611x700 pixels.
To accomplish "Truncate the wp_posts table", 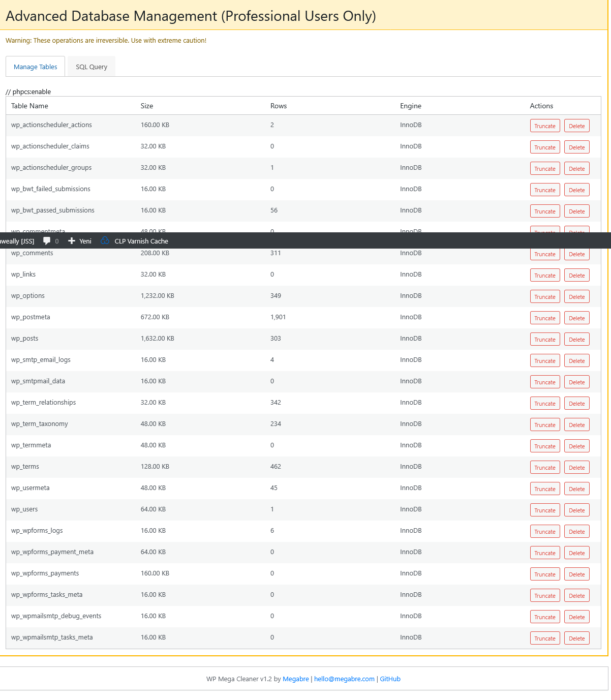I will (x=544, y=340).
